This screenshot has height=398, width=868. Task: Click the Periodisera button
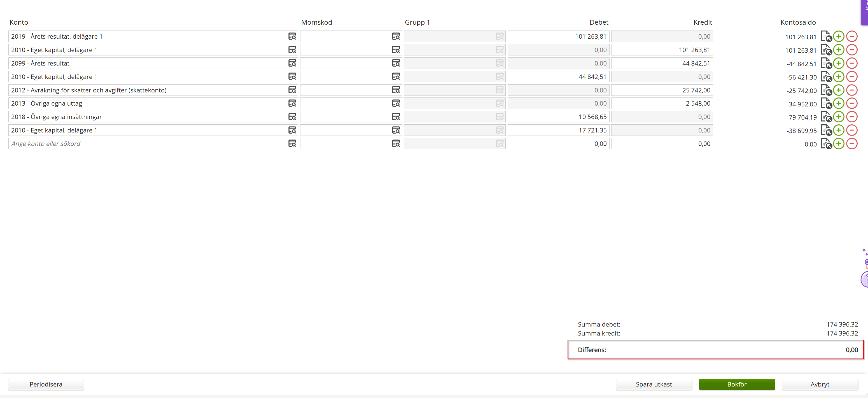[x=46, y=384]
